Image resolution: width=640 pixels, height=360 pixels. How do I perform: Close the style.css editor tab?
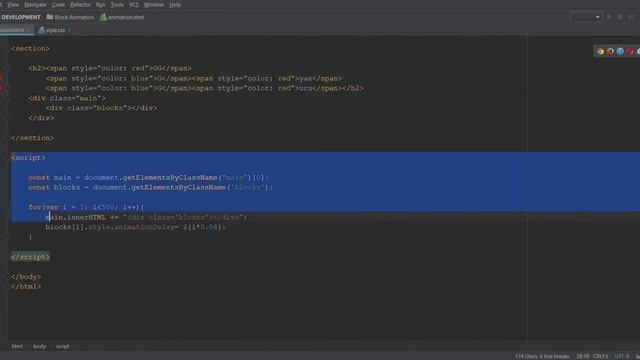(x=69, y=30)
